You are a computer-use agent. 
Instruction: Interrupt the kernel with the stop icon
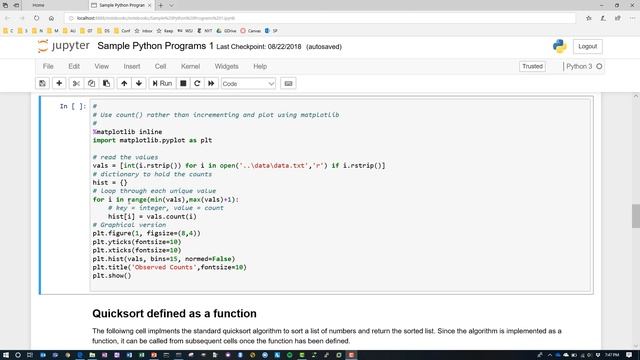tap(183, 83)
